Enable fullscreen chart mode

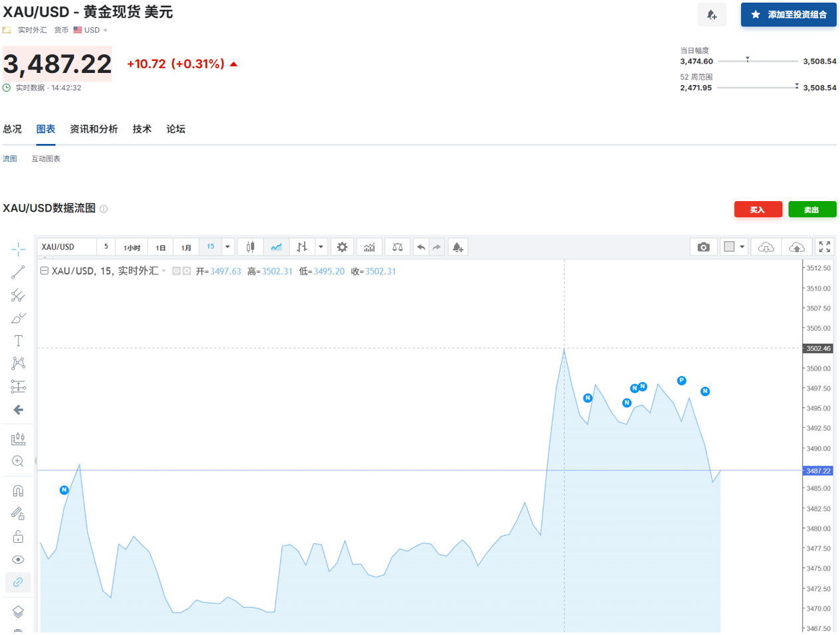825,246
